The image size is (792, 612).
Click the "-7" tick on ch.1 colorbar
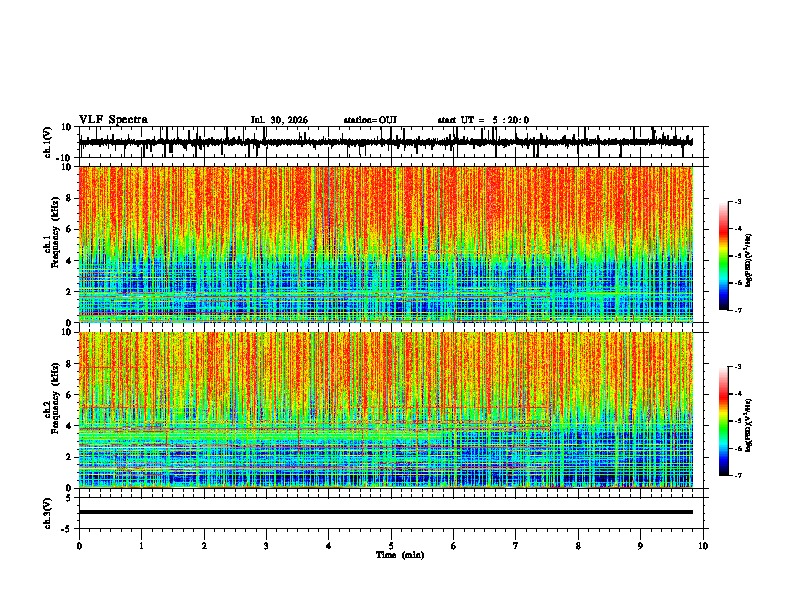tap(737, 310)
